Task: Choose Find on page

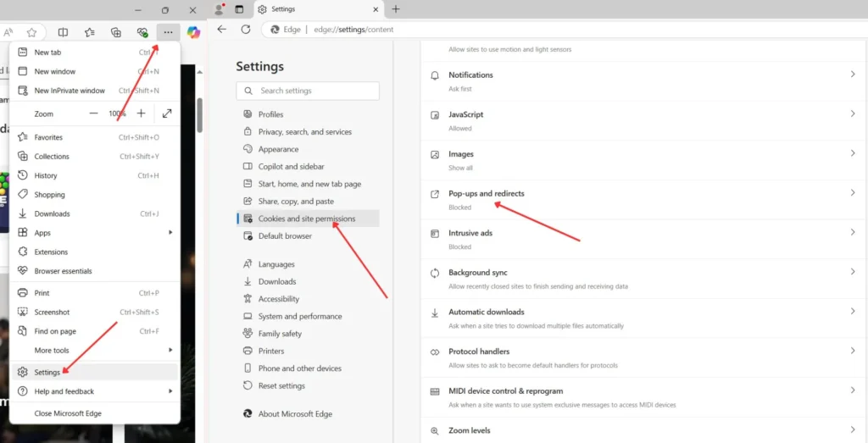Action: [x=95, y=331]
